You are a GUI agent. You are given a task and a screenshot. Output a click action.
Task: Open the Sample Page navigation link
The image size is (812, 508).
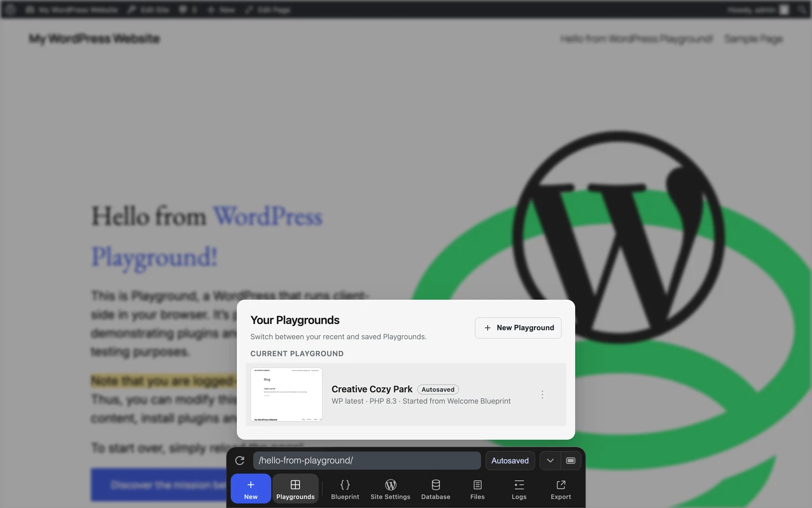753,39
